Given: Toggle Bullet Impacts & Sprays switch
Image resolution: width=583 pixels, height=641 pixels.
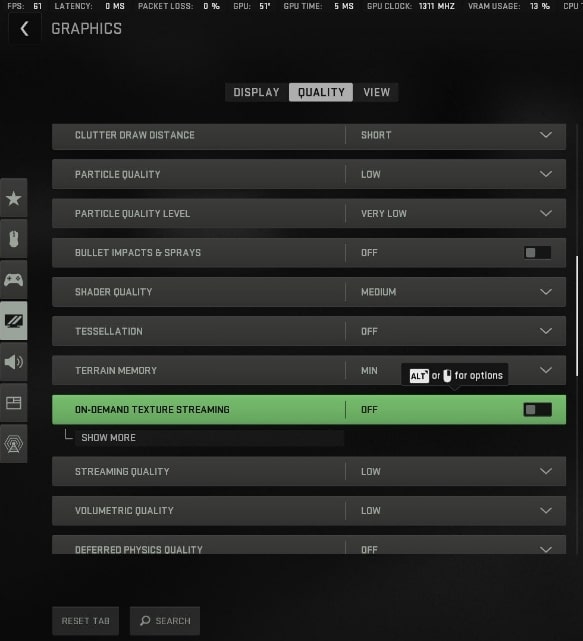Looking at the screenshot, I should pos(537,253).
